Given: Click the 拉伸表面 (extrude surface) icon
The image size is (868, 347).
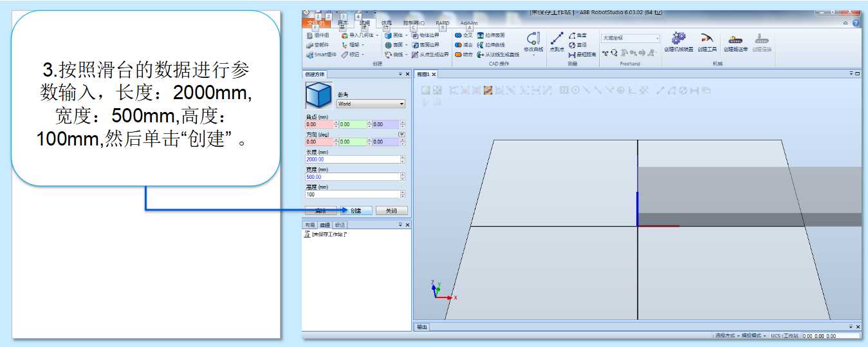Looking at the screenshot, I should (480, 35).
